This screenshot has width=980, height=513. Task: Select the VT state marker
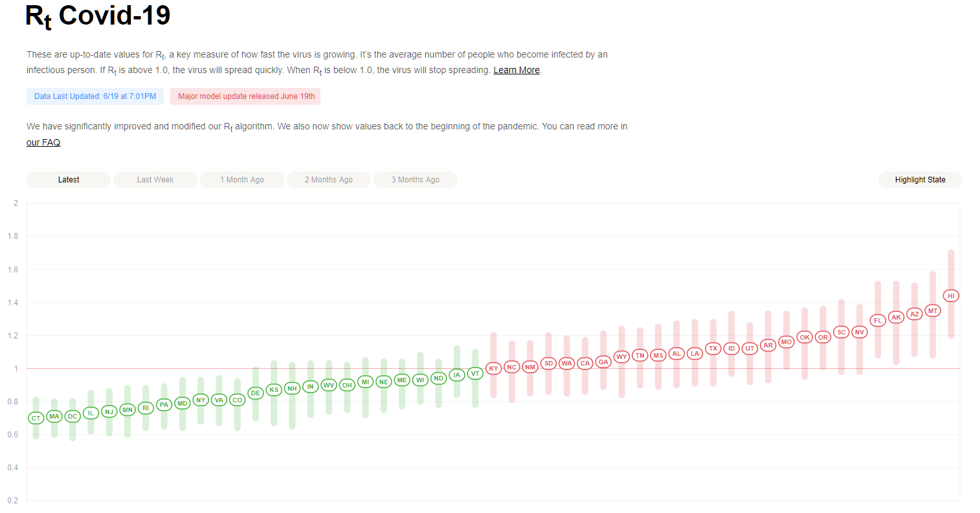coord(475,373)
